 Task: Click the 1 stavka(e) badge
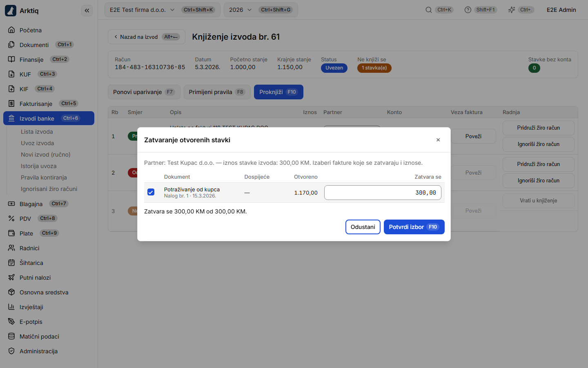pos(374,68)
